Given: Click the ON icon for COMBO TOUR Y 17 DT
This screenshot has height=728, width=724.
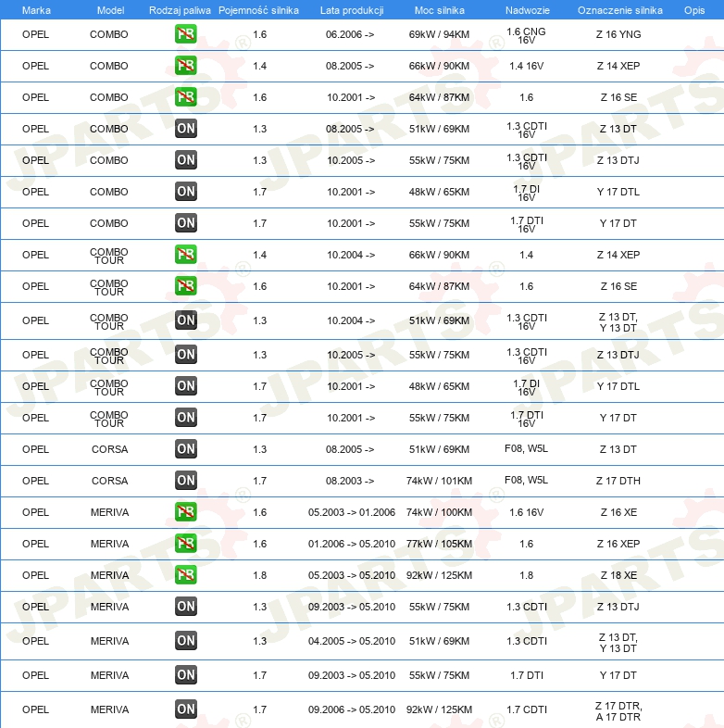Looking at the screenshot, I should [x=186, y=418].
